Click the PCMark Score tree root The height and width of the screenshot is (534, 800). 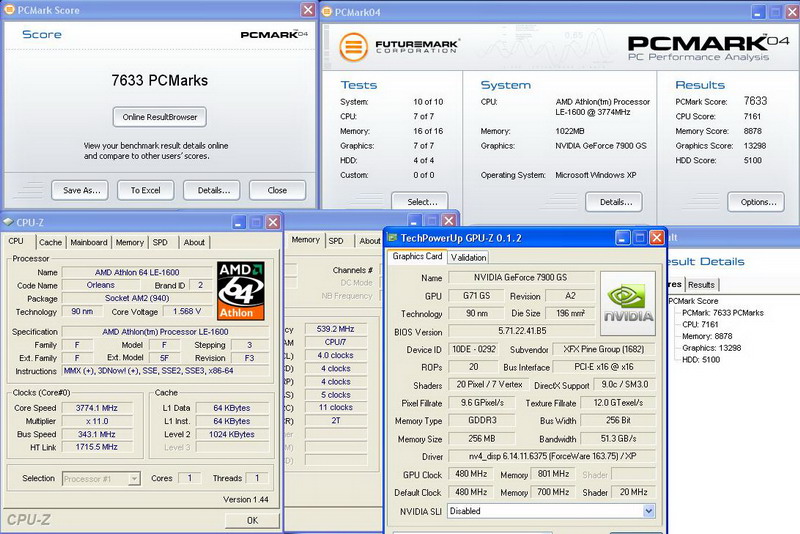693,301
